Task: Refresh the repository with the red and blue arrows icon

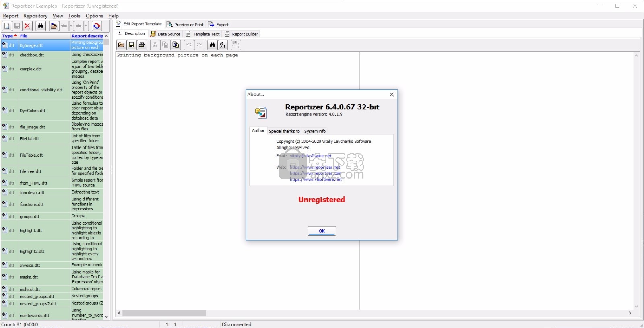Action: coord(97,26)
